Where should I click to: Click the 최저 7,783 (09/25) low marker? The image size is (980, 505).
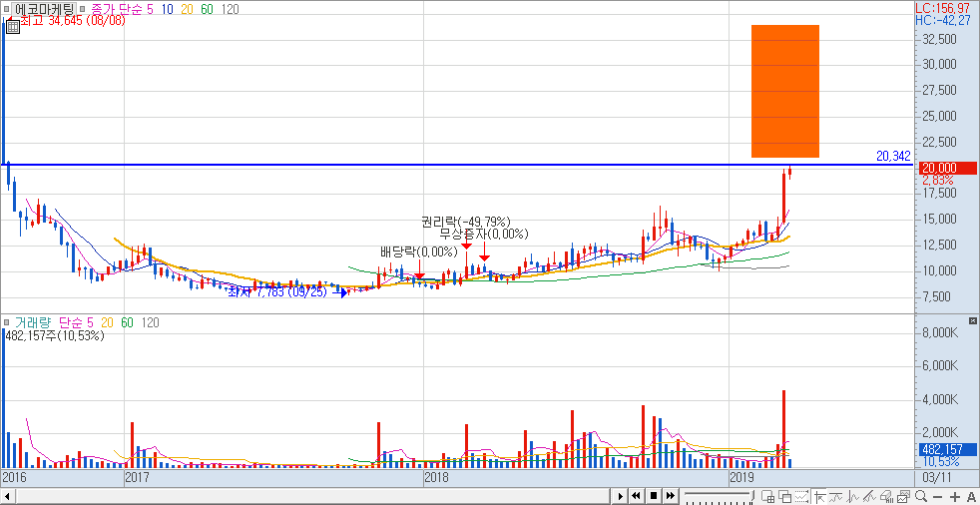pos(277,292)
